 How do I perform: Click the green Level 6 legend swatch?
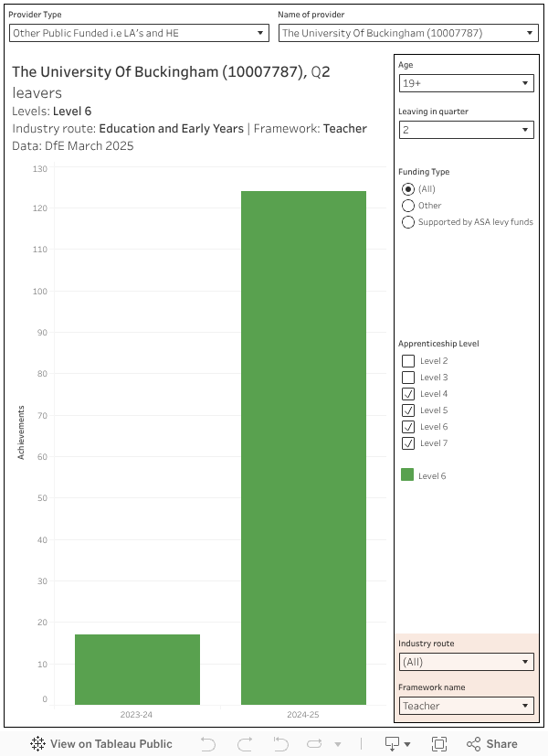407,475
